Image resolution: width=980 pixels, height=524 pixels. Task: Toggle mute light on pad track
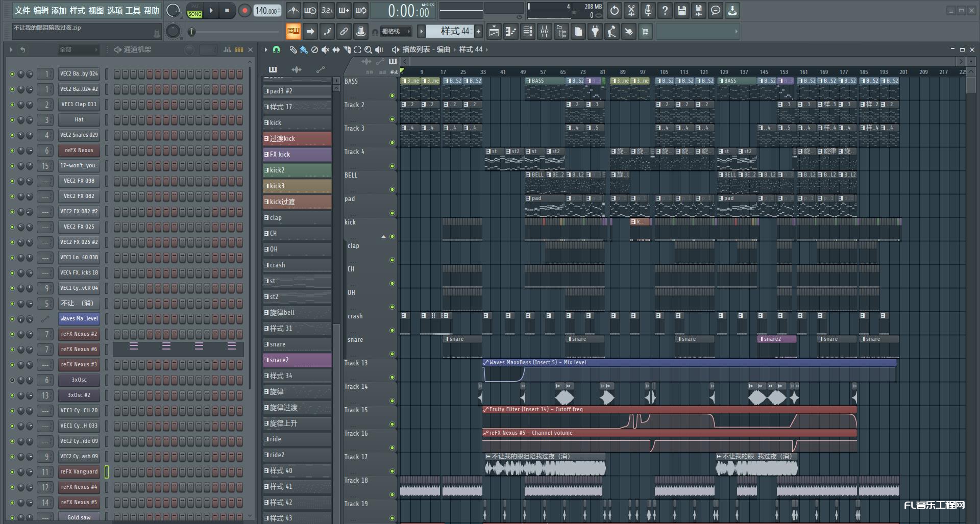pos(392,213)
